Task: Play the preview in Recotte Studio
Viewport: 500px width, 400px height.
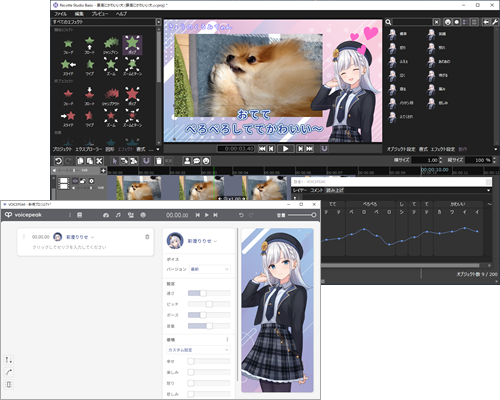Action: coord(286,149)
